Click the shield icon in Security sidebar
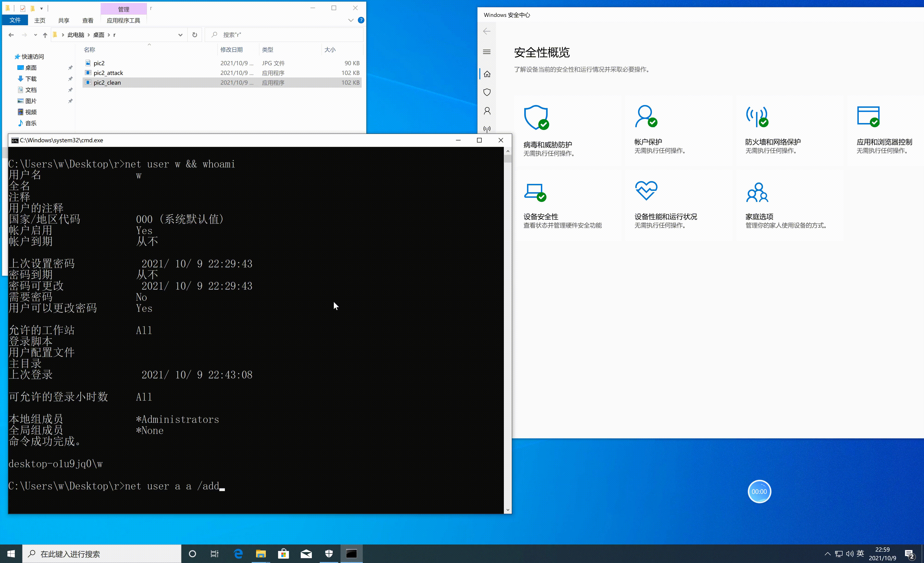This screenshot has height=563, width=924. pyautogui.click(x=487, y=92)
